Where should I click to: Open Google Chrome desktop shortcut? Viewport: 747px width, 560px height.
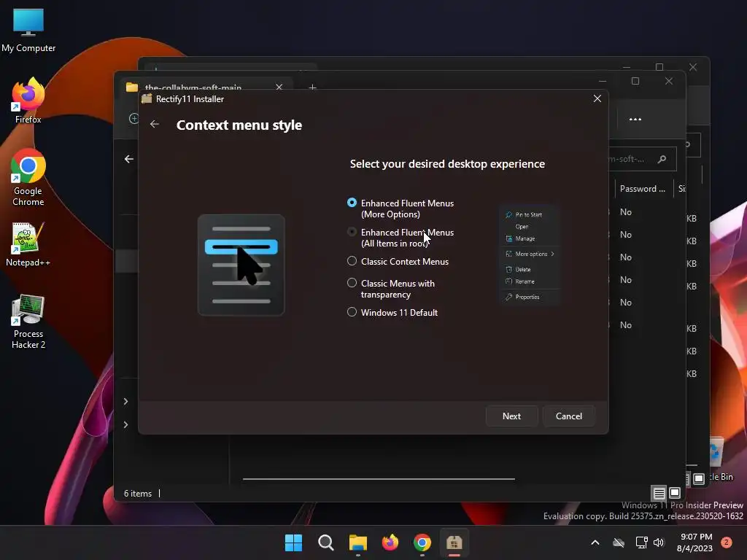click(28, 178)
